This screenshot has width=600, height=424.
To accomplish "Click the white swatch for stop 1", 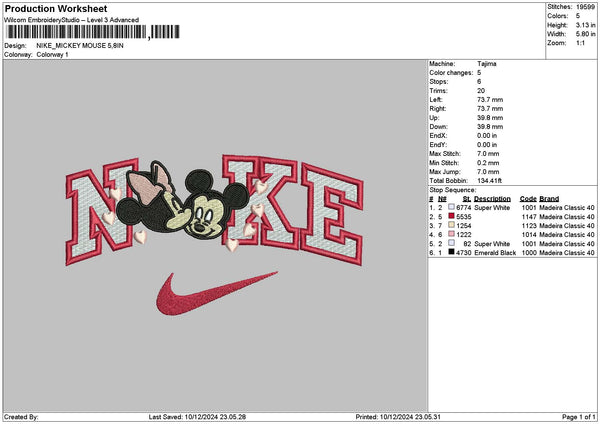I will [452, 207].
